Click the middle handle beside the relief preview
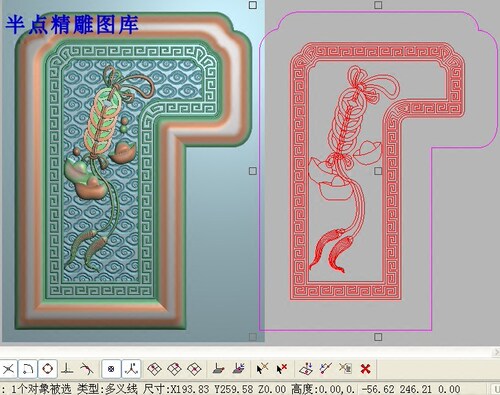Image resolution: width=500 pixels, height=395 pixels. coord(253,171)
